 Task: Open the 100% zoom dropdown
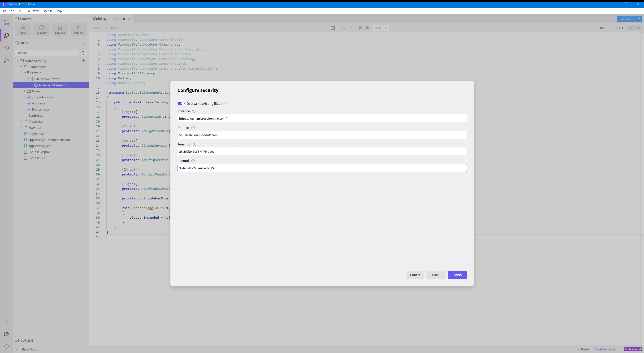coord(380,28)
